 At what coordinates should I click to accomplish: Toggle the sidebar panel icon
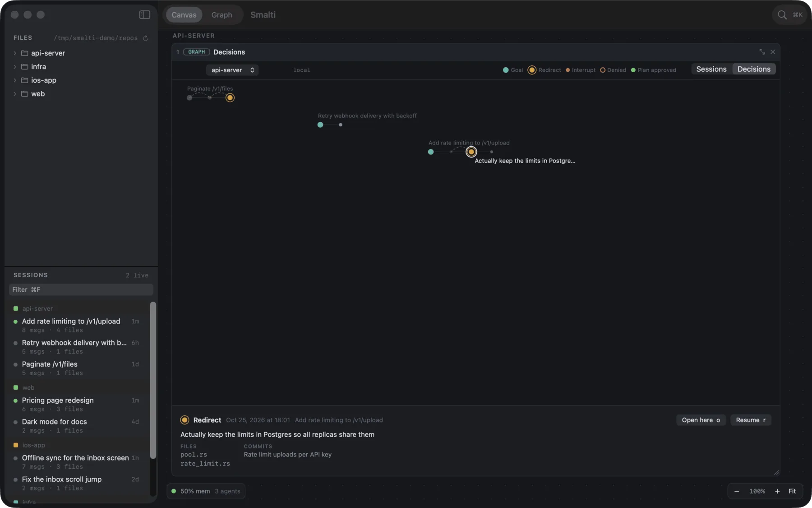tap(144, 15)
